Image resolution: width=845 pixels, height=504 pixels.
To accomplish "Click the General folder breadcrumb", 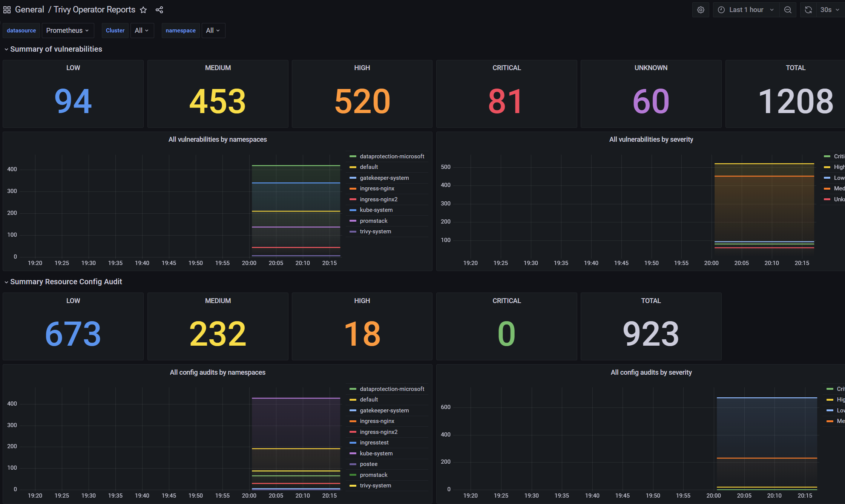I will 29,10.
